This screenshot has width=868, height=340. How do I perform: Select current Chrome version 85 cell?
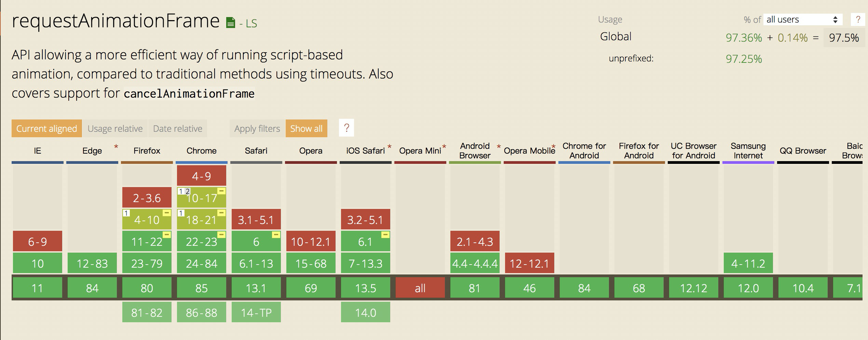coord(202,288)
